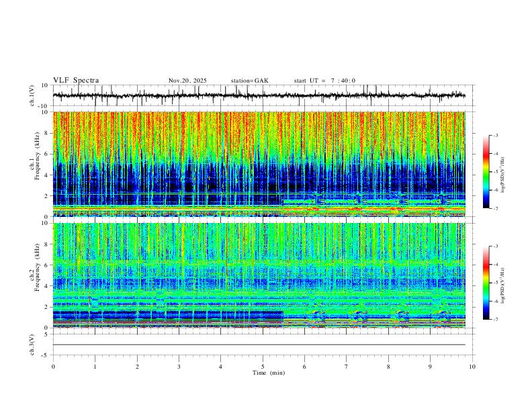The height and width of the screenshot is (411, 532).
Task: Click the ch.1 color scale '-3' label
Action: tap(495, 135)
